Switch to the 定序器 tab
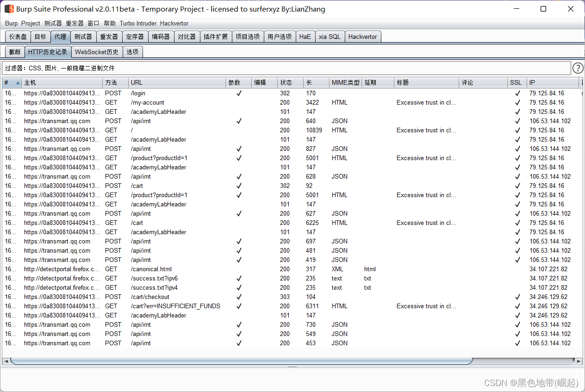The width and height of the screenshot is (585, 392). tap(135, 37)
